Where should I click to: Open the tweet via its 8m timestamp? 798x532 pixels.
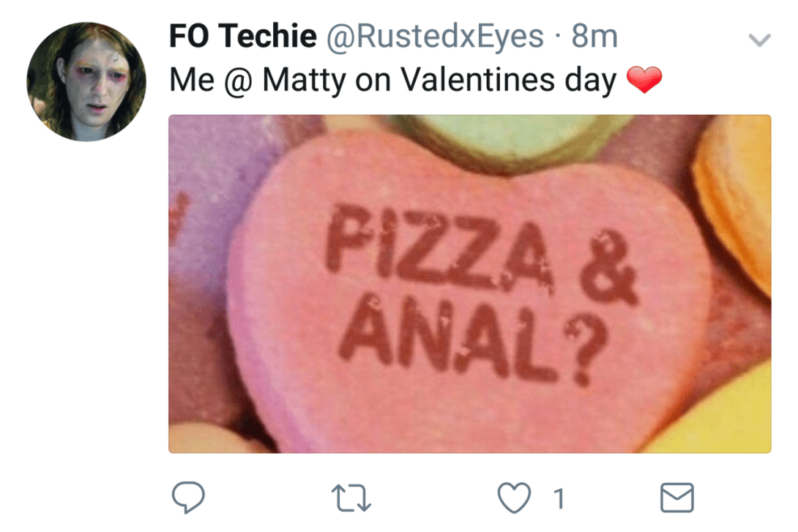[x=594, y=37]
